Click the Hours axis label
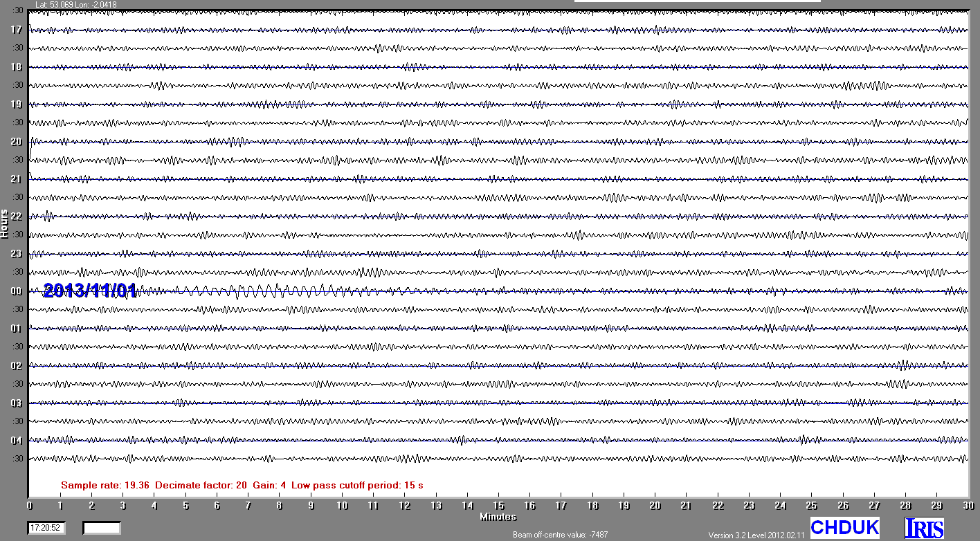 click(4, 223)
